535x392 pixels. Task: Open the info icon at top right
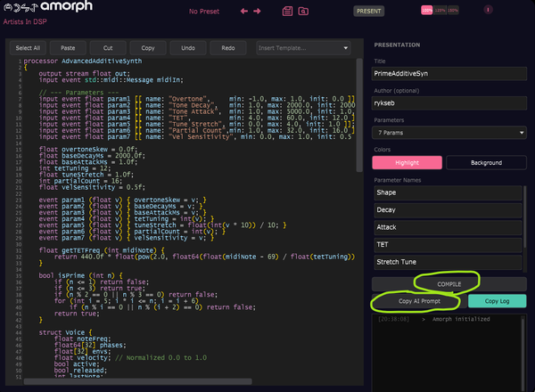tap(488, 10)
